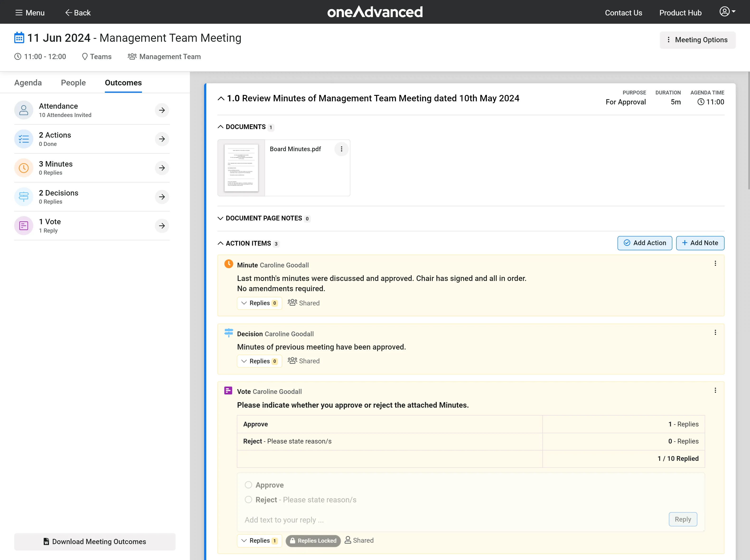Viewport: 750px width, 560px height.
Task: Click Download Meeting Outcomes button
Action: pyautogui.click(x=95, y=542)
